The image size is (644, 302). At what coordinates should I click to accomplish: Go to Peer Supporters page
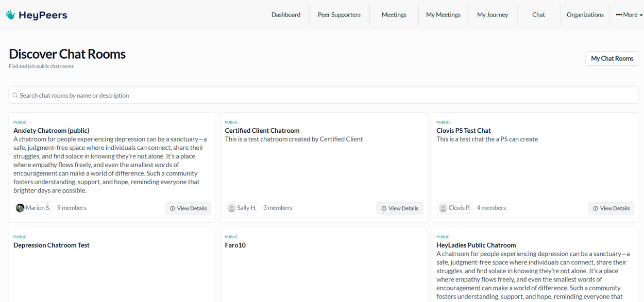pyautogui.click(x=339, y=15)
